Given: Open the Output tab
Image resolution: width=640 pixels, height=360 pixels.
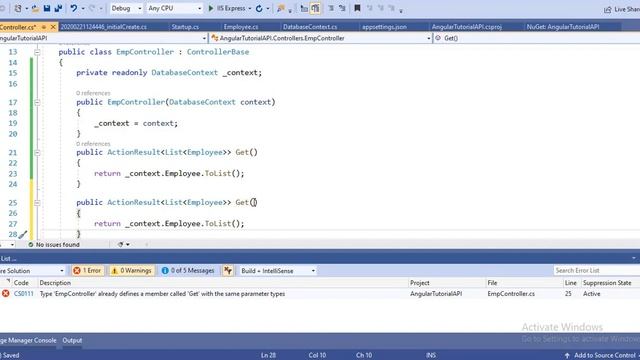Looking at the screenshot, I should point(72,340).
